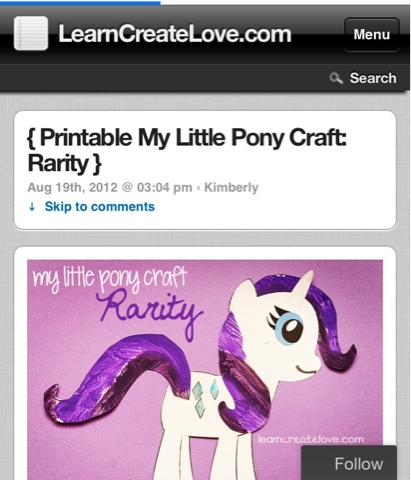Image resolution: width=411 pixels, height=480 pixels.
Task: Click the blue page loading progress bar
Action: (x=80, y=2)
